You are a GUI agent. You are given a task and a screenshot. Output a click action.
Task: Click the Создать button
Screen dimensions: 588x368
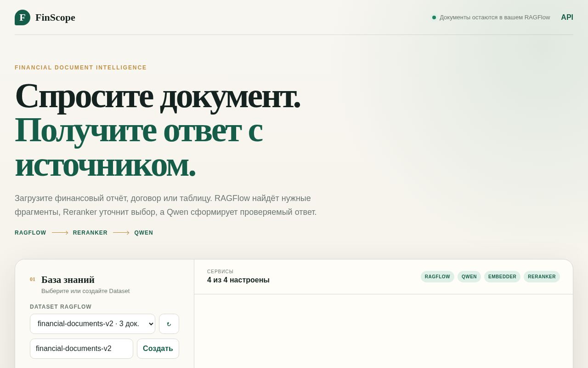click(158, 349)
